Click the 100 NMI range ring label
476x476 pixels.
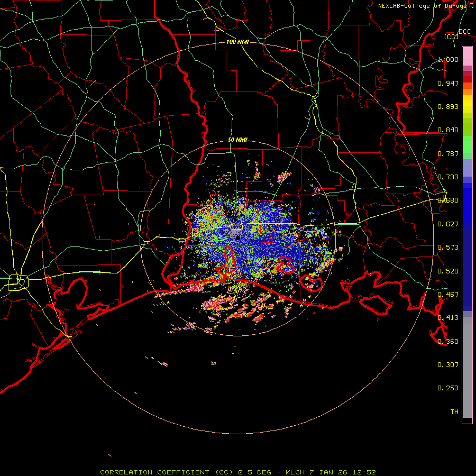tap(237, 42)
